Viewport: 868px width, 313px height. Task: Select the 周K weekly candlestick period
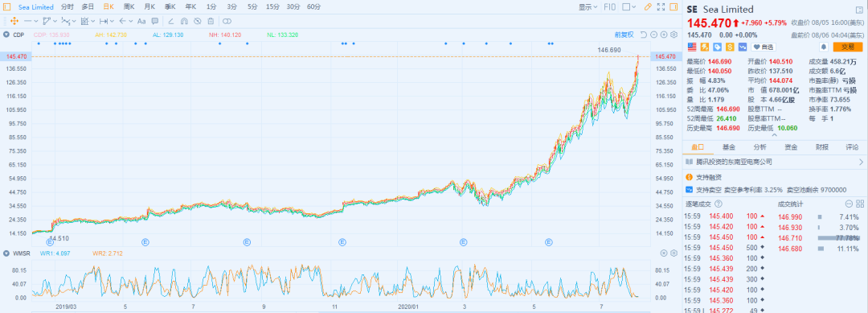point(129,7)
